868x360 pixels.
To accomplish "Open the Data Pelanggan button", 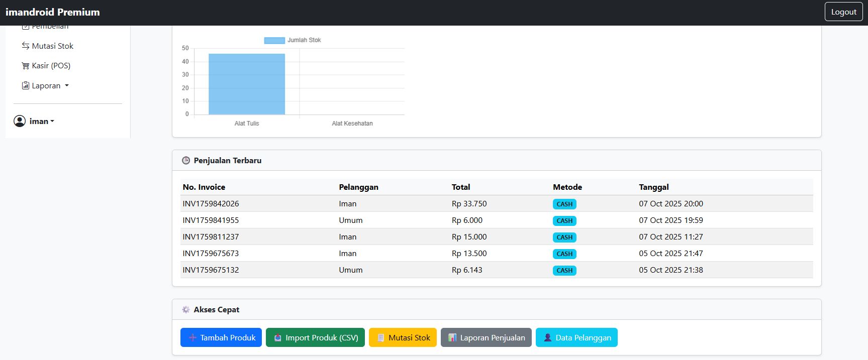I will click(576, 338).
